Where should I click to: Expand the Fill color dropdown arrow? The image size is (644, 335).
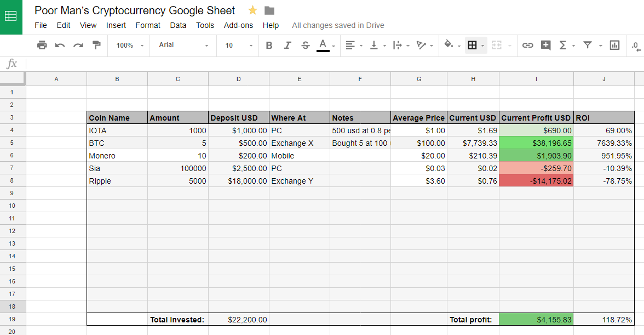[x=459, y=46]
